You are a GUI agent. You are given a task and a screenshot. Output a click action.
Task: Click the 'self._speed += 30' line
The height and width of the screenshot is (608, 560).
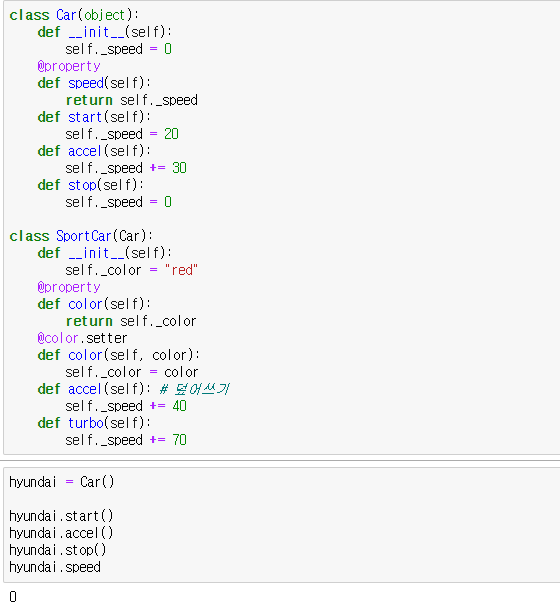coord(126,168)
